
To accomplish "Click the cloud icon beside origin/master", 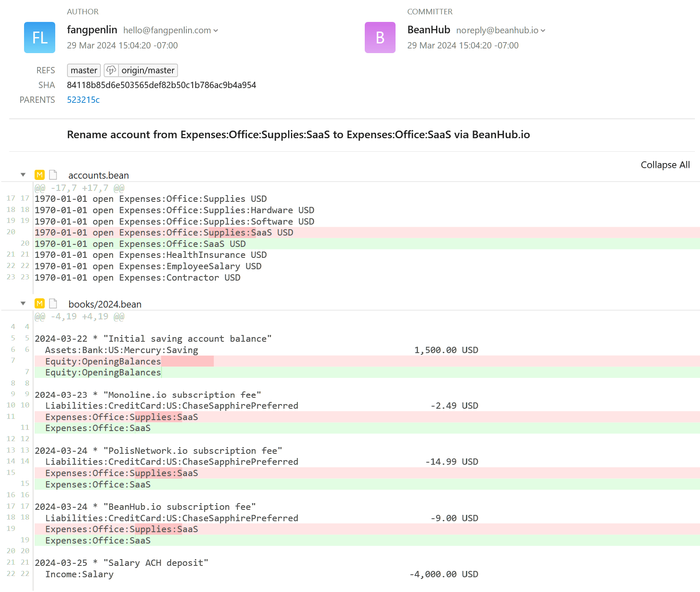I will point(111,70).
